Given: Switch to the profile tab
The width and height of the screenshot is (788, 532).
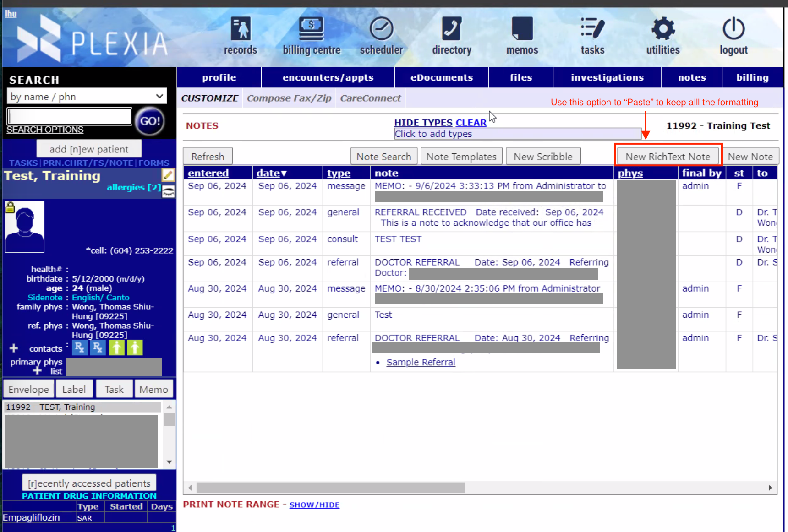Looking at the screenshot, I should pos(219,77).
